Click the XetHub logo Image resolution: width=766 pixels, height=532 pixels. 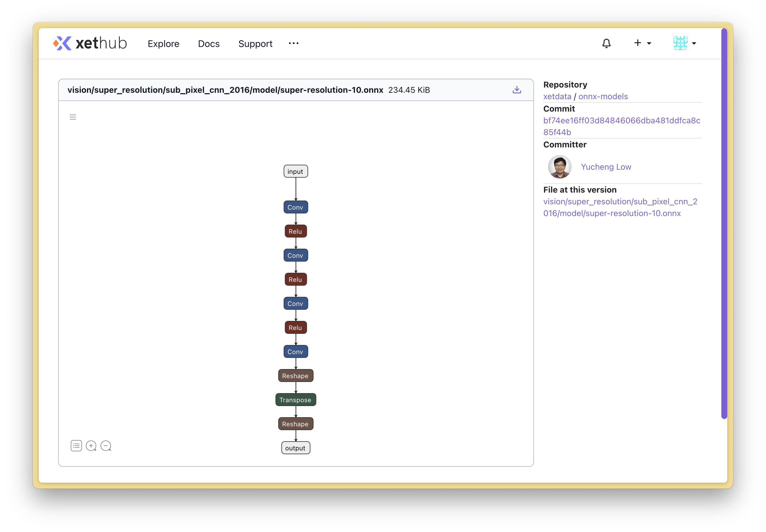pyautogui.click(x=90, y=43)
